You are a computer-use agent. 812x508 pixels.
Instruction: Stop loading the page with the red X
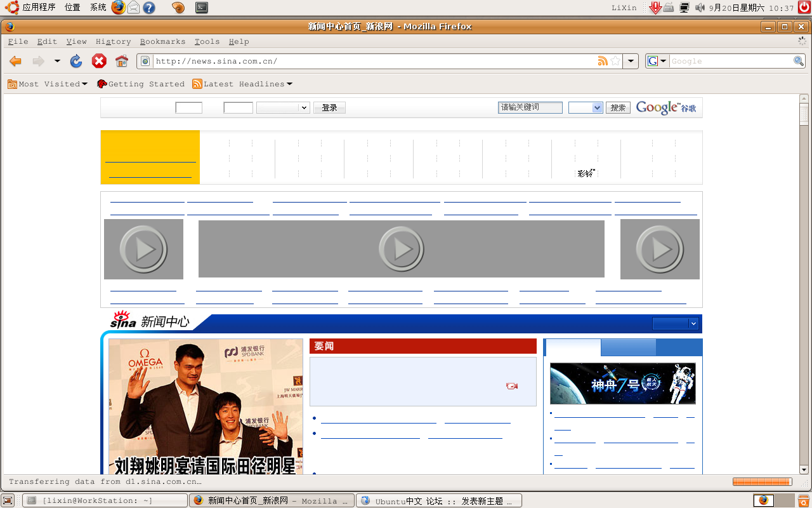click(99, 61)
